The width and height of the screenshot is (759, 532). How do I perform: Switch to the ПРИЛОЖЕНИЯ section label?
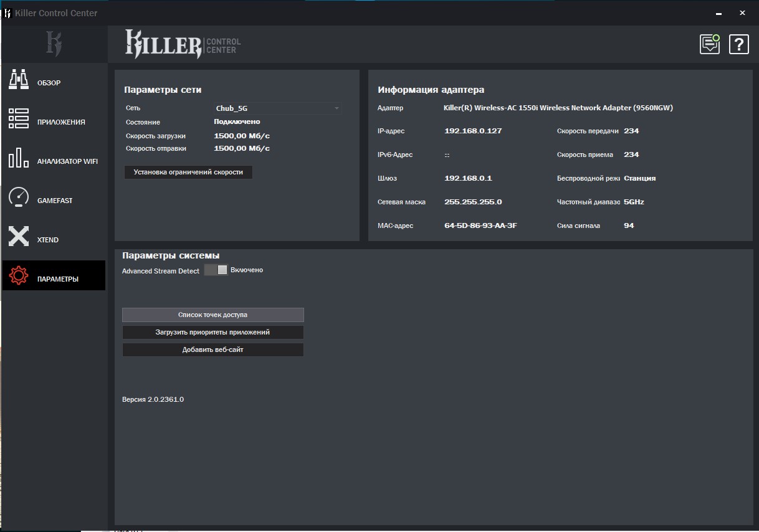(61, 122)
